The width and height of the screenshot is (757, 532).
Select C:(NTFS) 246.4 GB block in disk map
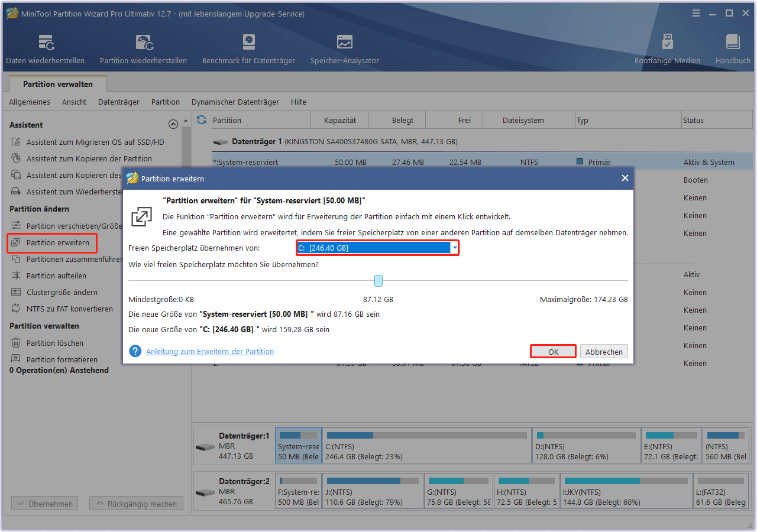click(x=426, y=446)
